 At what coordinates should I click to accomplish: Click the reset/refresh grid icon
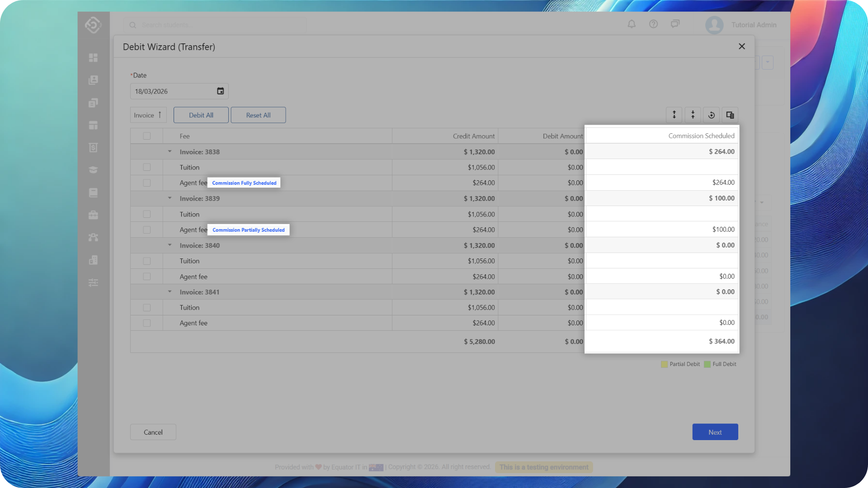click(711, 115)
